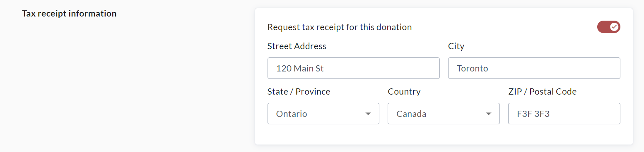Open the State / Province dropdown
The height and width of the screenshot is (152, 644).
coord(323,114)
